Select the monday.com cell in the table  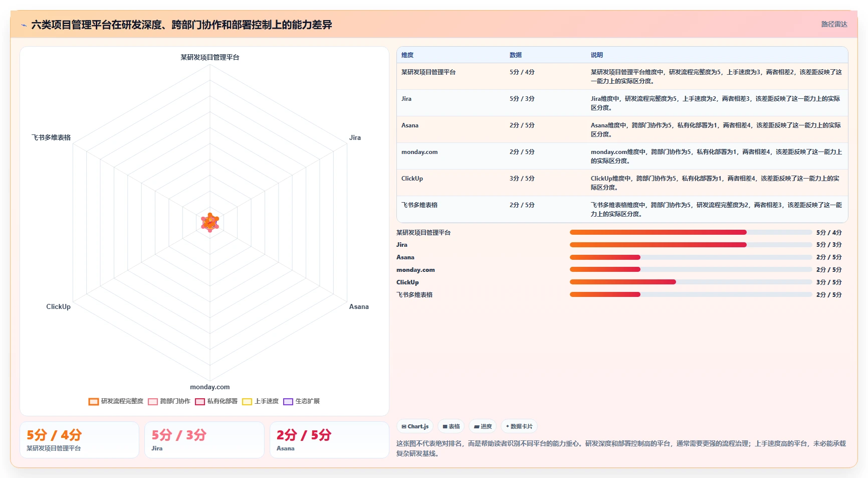pyautogui.click(x=419, y=152)
